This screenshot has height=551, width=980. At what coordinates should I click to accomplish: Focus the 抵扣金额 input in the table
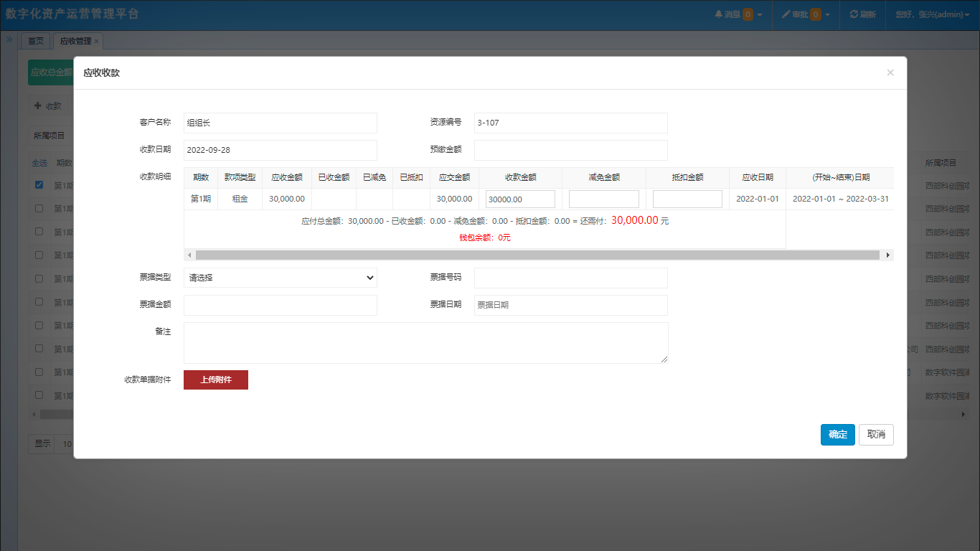tap(687, 199)
